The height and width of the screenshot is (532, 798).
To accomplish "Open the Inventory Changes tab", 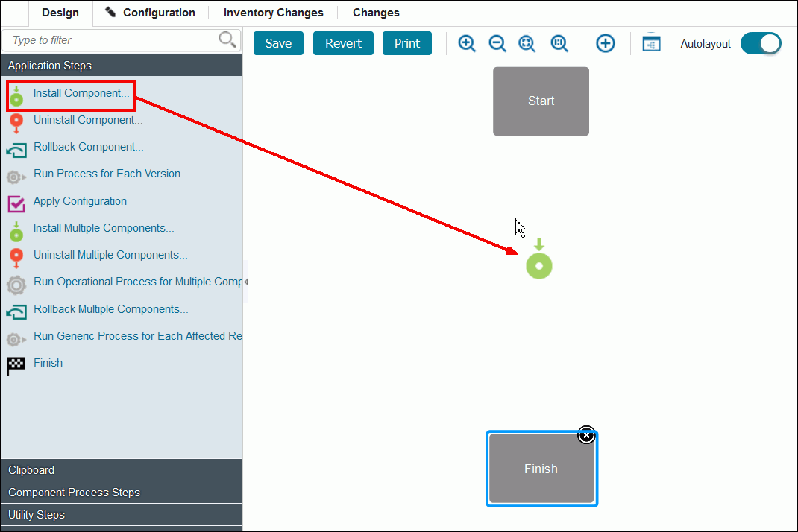I will pos(273,13).
